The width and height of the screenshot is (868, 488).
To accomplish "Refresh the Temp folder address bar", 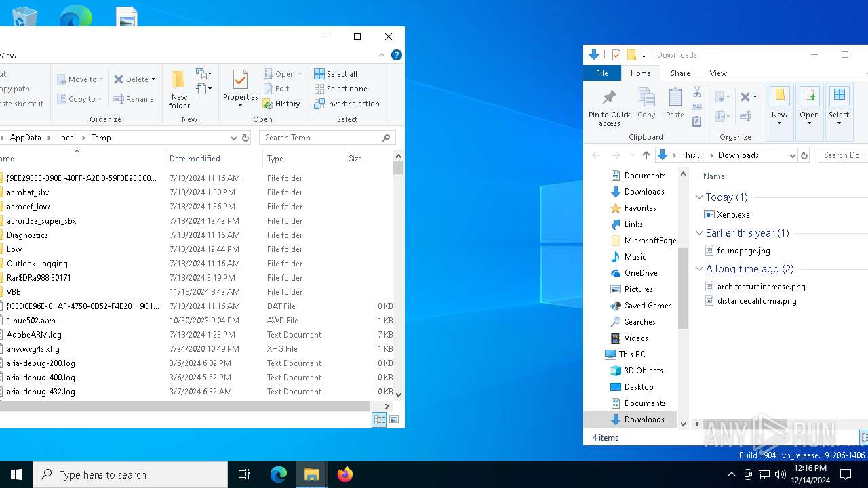I will [x=245, y=138].
